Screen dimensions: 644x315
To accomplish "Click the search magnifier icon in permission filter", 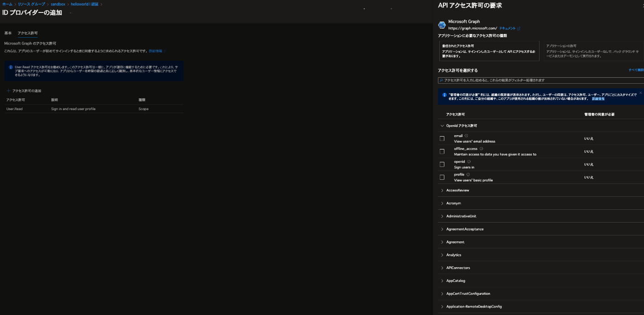I will (x=441, y=80).
